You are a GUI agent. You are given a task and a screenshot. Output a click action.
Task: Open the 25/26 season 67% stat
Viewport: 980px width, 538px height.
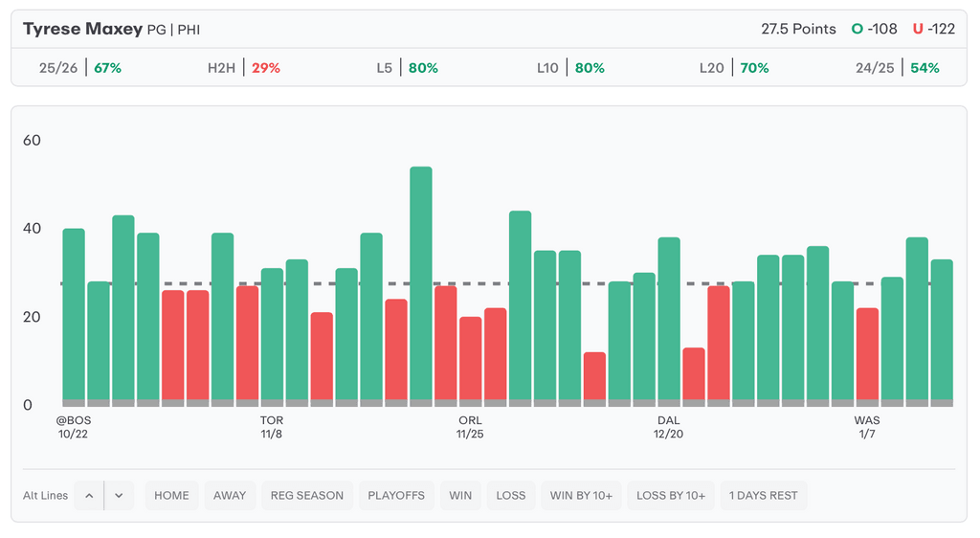coord(80,68)
